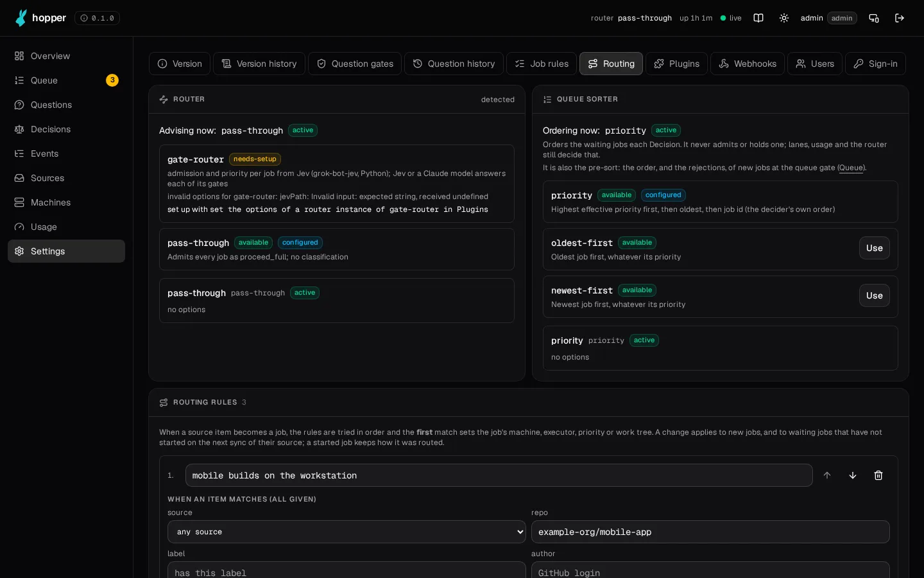Use the newest-first queue sorter
The height and width of the screenshot is (578, 924).
pyautogui.click(x=875, y=295)
